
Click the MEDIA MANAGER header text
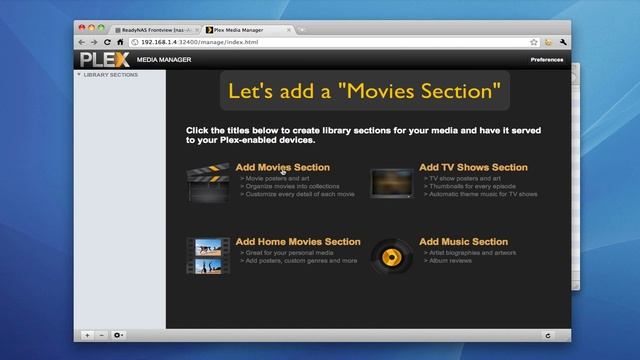tap(164, 60)
